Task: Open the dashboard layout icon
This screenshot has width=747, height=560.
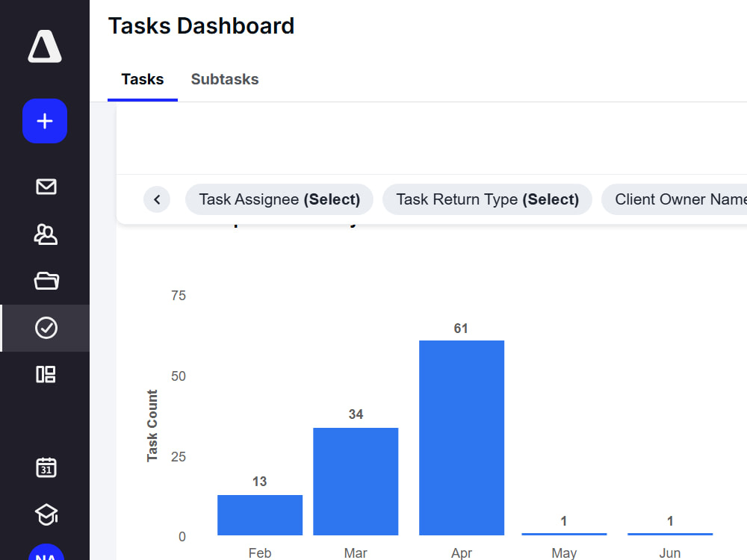Action: [x=46, y=374]
